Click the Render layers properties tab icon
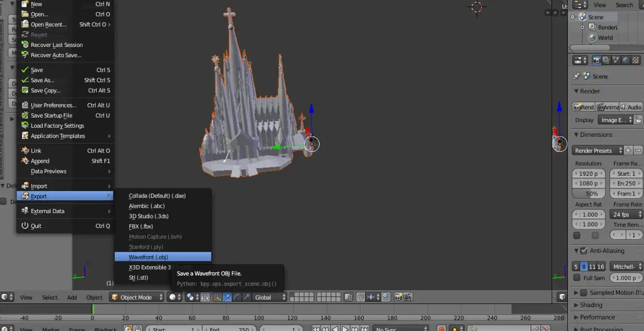644x331 pixels. (606, 60)
